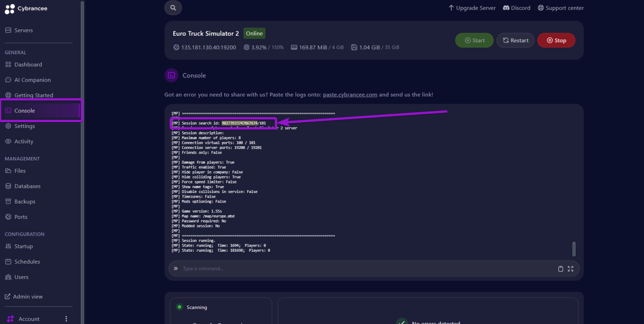The width and height of the screenshot is (644, 324).
Task: Open the search magnifier button
Action: click(x=173, y=8)
